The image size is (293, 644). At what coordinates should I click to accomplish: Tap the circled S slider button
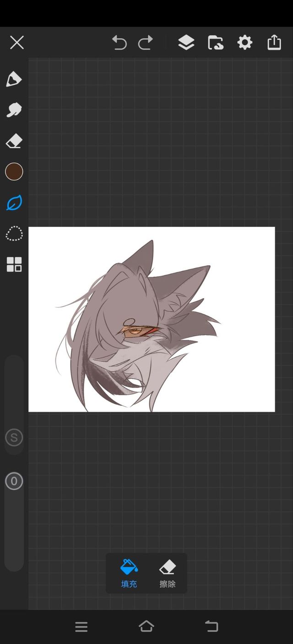pyautogui.click(x=14, y=438)
